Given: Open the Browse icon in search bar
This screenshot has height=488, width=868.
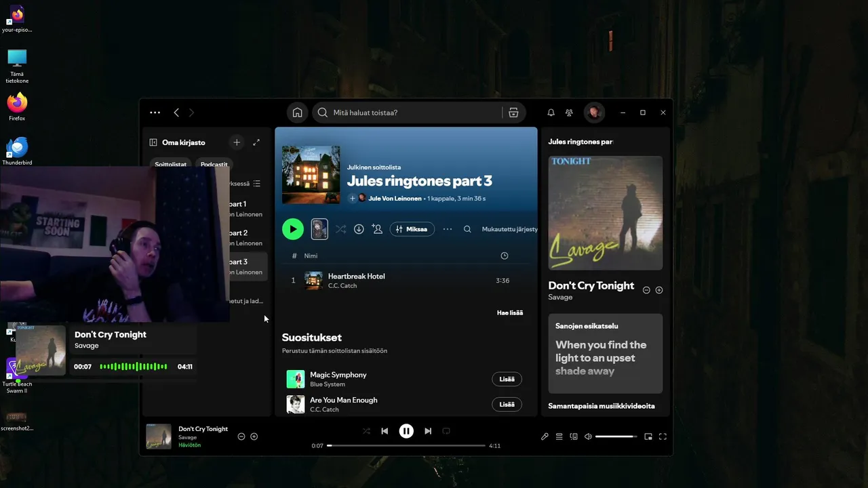Looking at the screenshot, I should (x=513, y=113).
